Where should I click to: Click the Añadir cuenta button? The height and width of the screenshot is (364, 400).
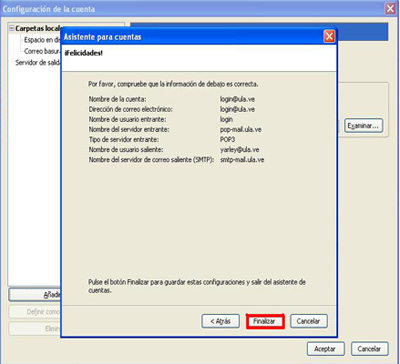click(x=35, y=295)
